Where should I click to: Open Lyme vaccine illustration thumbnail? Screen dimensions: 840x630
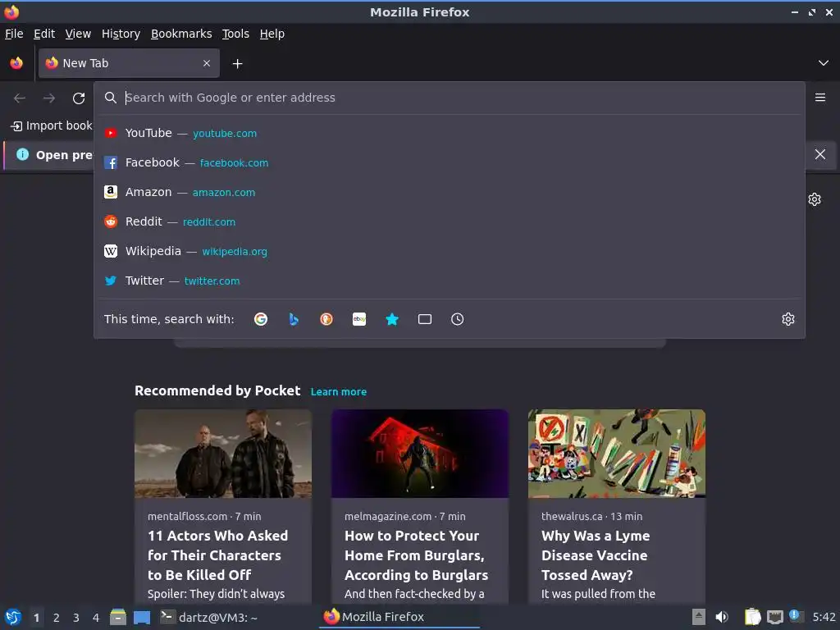(617, 454)
